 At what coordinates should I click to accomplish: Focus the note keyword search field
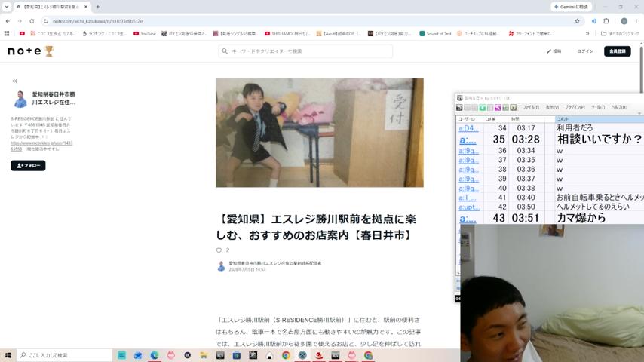click(305, 51)
